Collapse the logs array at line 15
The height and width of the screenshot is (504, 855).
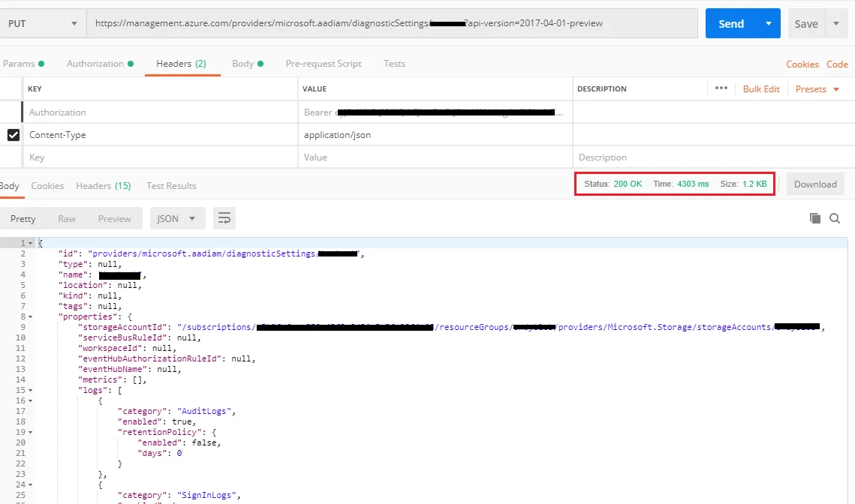click(31, 390)
